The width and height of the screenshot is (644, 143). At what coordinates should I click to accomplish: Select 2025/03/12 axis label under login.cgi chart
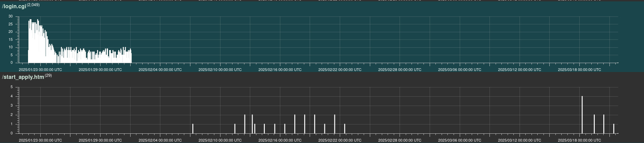point(520,70)
